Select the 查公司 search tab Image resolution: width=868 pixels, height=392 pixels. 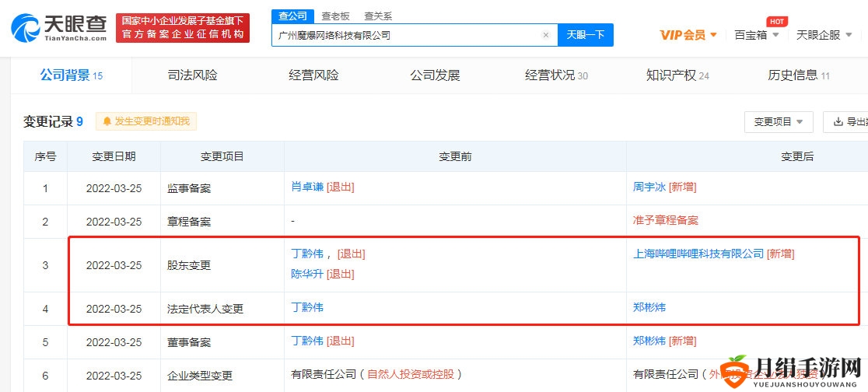point(293,16)
